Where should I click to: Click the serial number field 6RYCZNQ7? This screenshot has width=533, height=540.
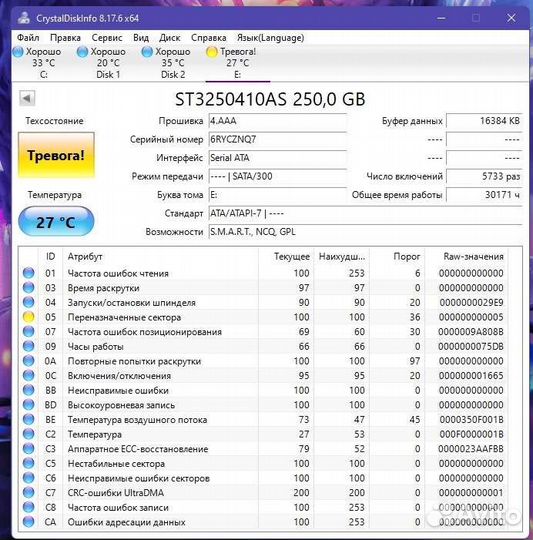278,139
